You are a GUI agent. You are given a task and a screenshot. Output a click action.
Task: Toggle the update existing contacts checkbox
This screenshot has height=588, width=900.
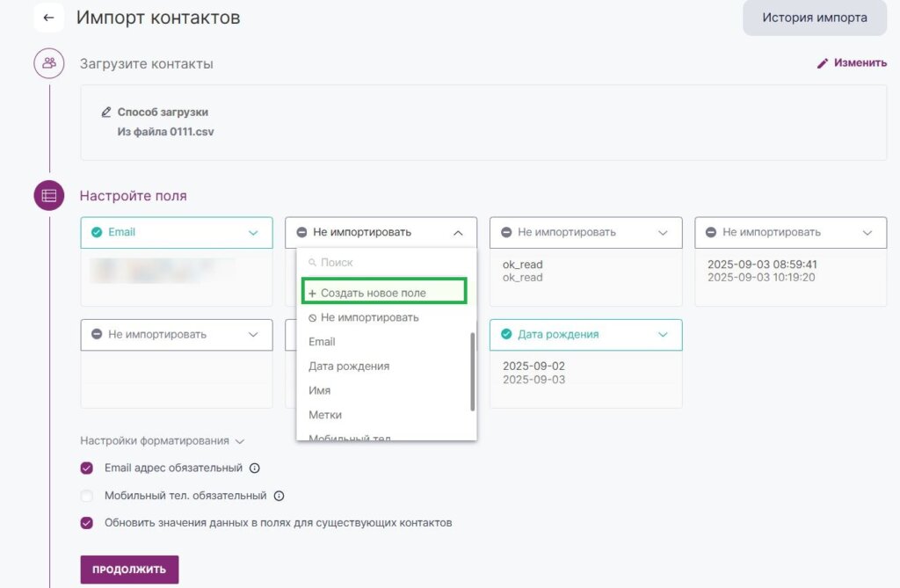[87, 523]
